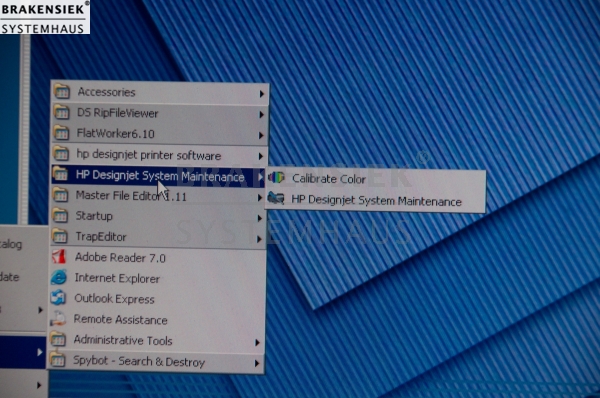Select Master File Editor 1.11 entry

(158, 196)
